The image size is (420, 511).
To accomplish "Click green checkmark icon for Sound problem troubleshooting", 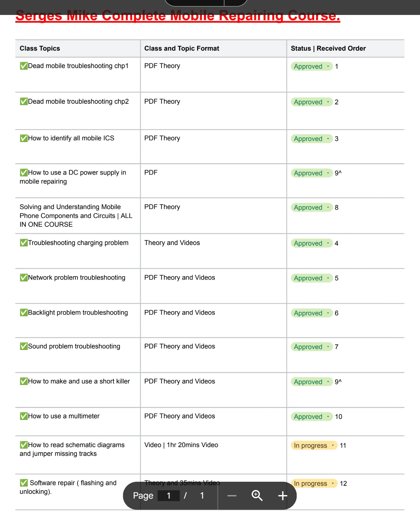I will point(24,346).
